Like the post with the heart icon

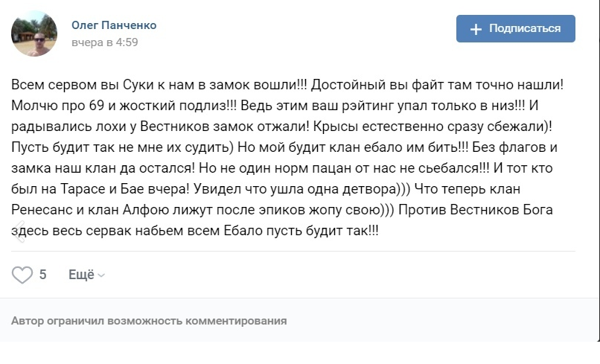click(x=22, y=275)
